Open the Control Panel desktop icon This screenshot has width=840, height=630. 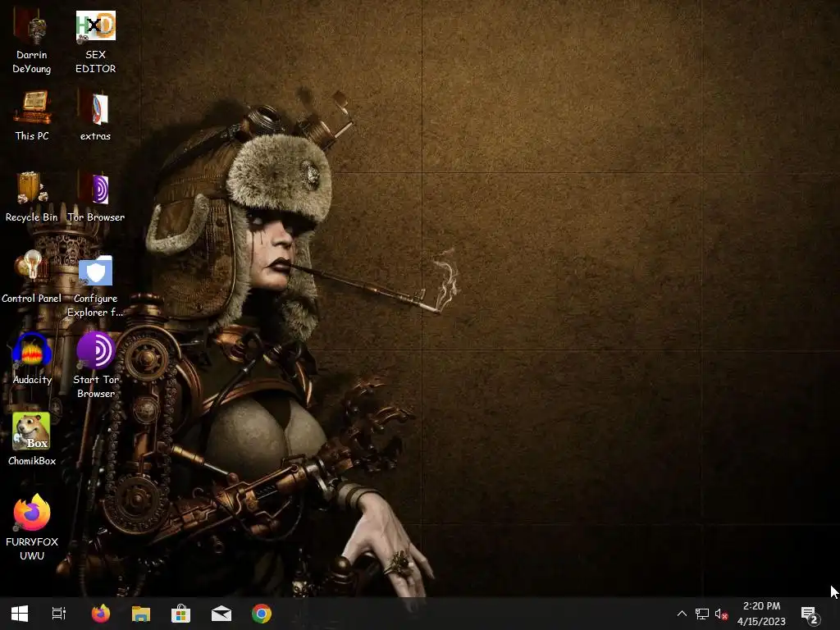coord(32,268)
